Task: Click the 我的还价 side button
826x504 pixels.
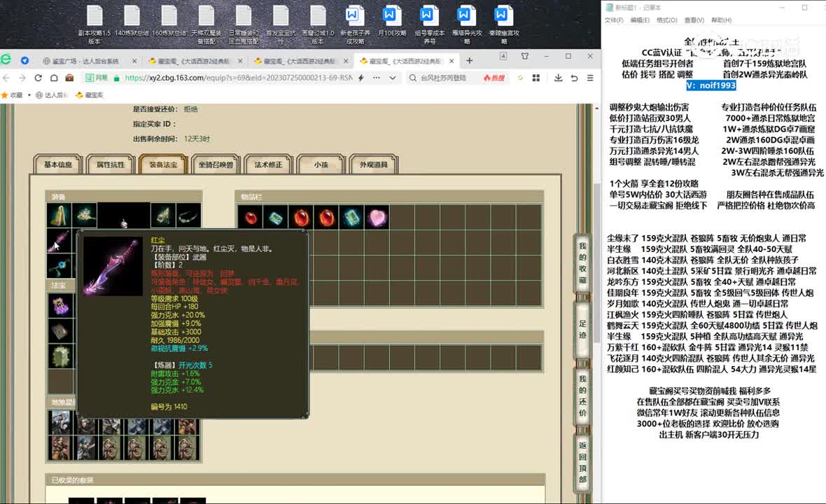Action: pyautogui.click(x=582, y=395)
